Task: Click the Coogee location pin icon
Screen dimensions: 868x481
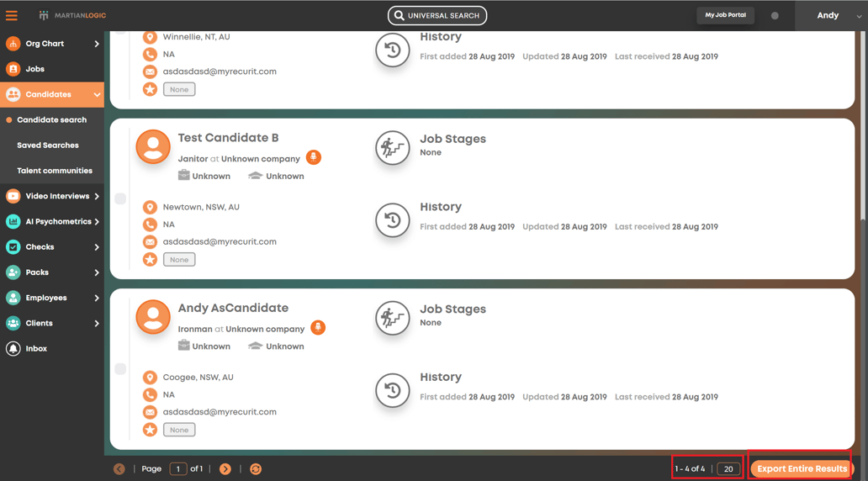Action: pos(150,378)
